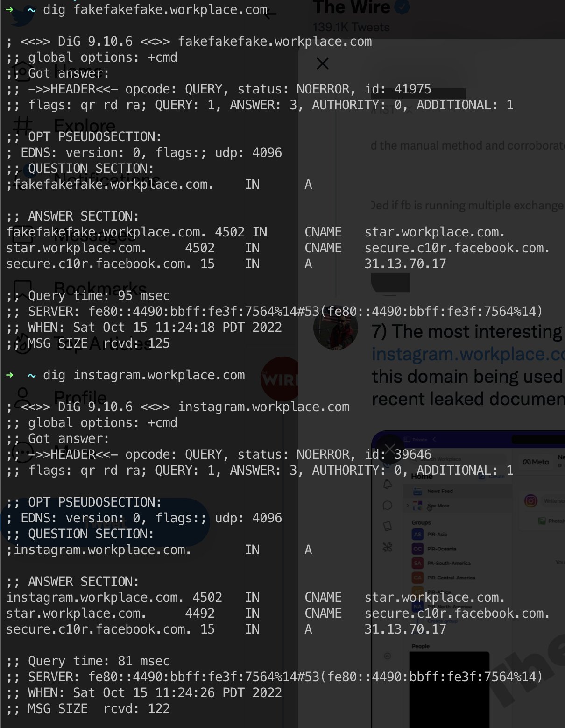The image size is (565, 728).
Task: Click question line ';fakefakefake.workplace.com.'
Action: (159, 184)
